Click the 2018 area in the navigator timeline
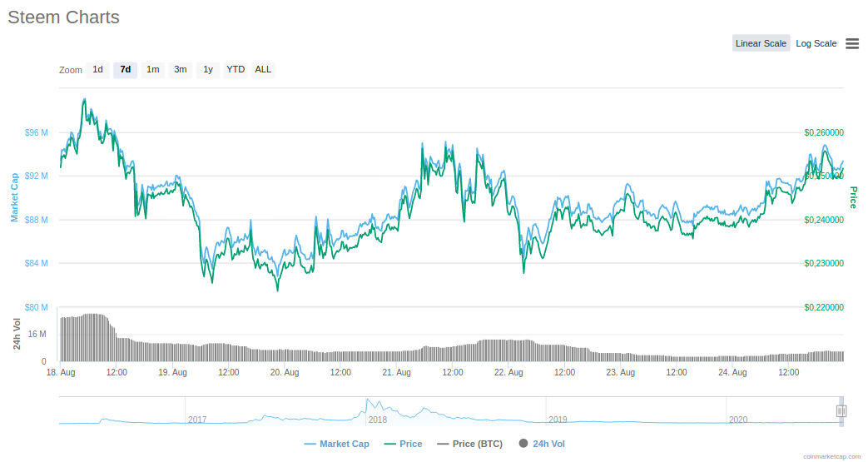 pyautogui.click(x=378, y=420)
